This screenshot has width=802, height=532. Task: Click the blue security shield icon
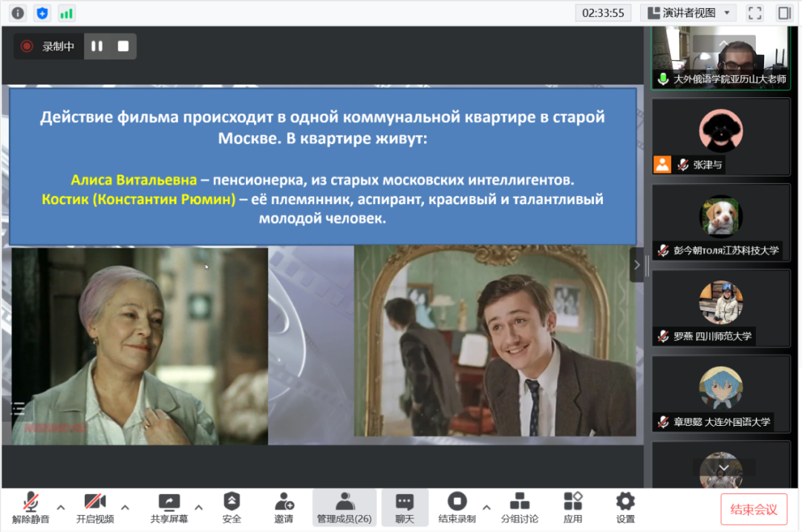pyautogui.click(x=42, y=13)
